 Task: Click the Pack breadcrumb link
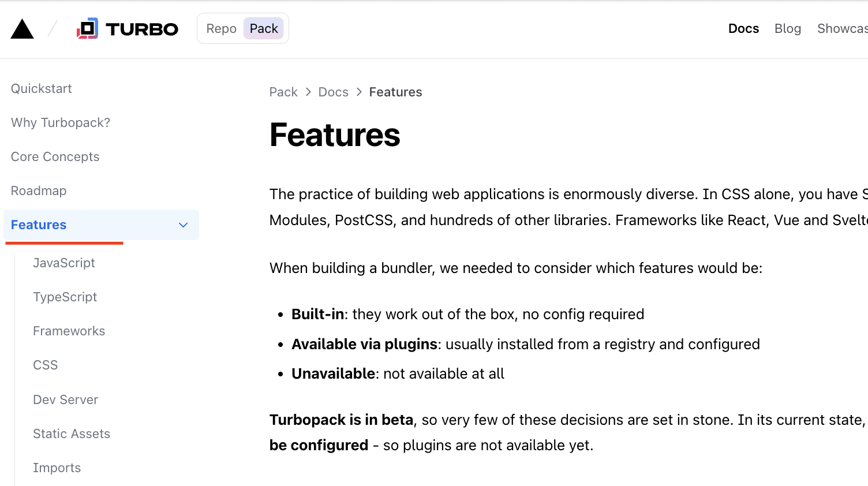[283, 92]
